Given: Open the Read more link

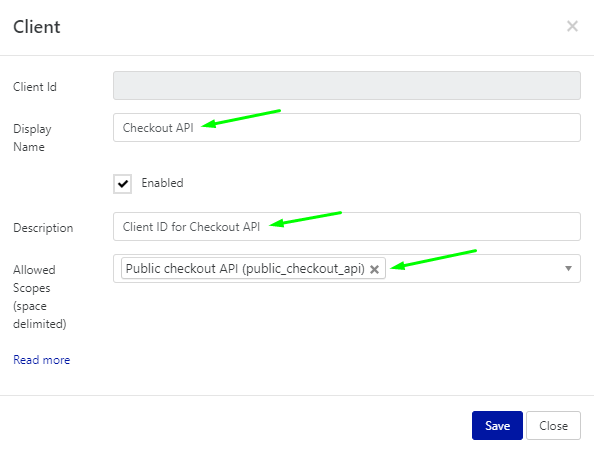Looking at the screenshot, I should click(x=42, y=360).
